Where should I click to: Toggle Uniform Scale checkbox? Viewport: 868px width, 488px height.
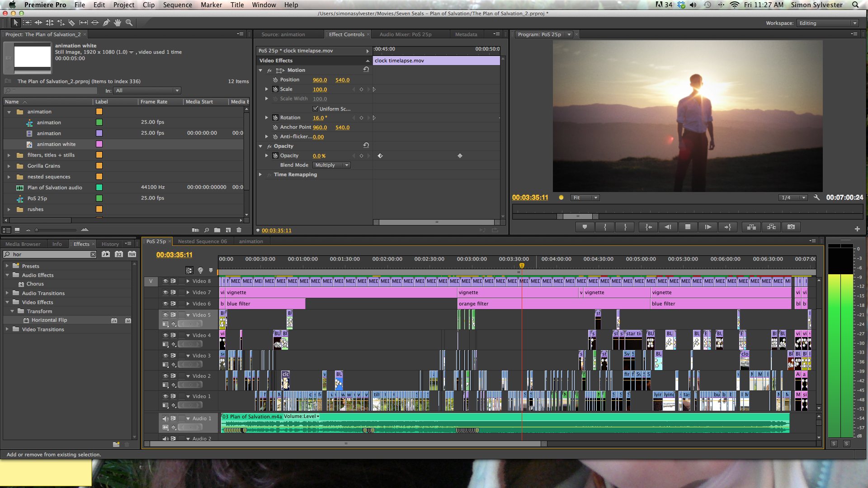click(x=315, y=108)
